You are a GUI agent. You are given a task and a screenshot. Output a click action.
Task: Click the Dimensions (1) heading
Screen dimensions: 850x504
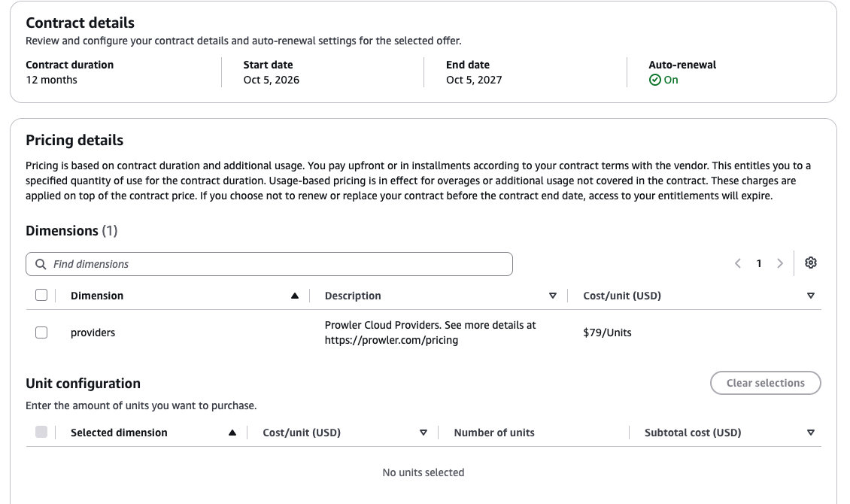[x=71, y=231]
